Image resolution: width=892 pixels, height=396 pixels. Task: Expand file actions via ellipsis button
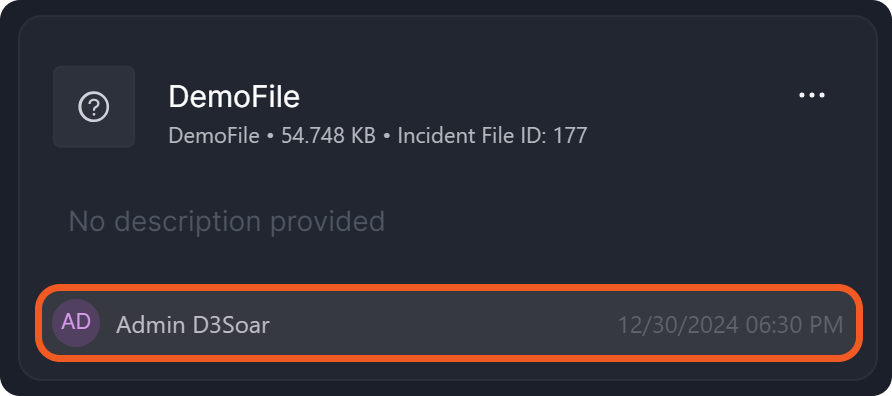pyautogui.click(x=812, y=96)
